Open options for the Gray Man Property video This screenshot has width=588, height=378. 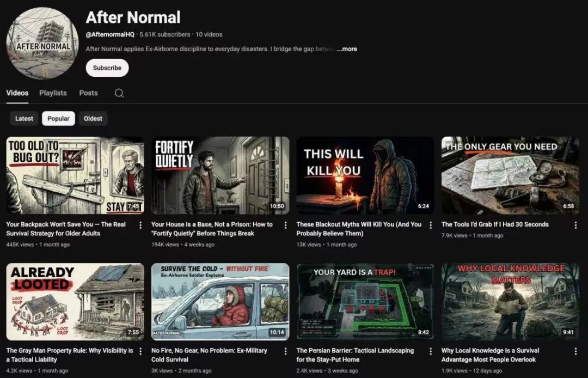[140, 351]
